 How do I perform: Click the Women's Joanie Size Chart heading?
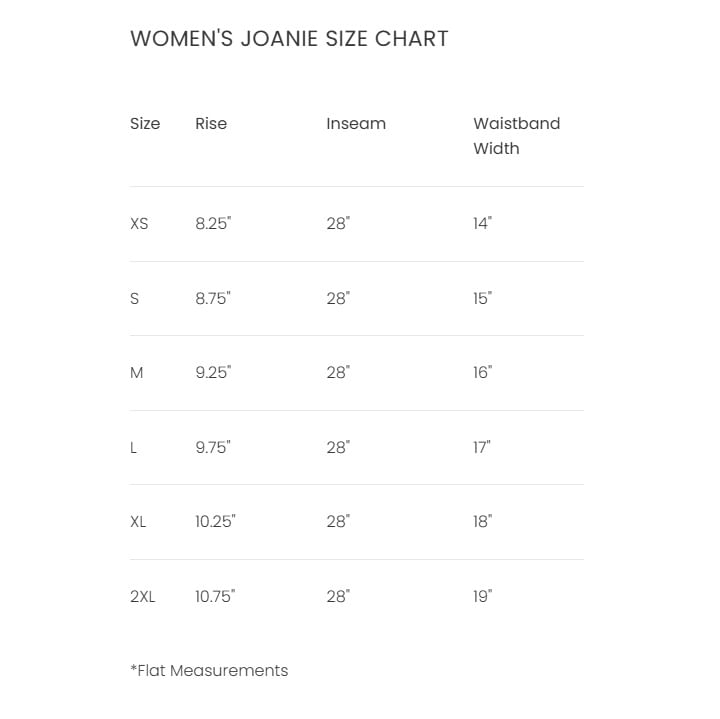289,39
